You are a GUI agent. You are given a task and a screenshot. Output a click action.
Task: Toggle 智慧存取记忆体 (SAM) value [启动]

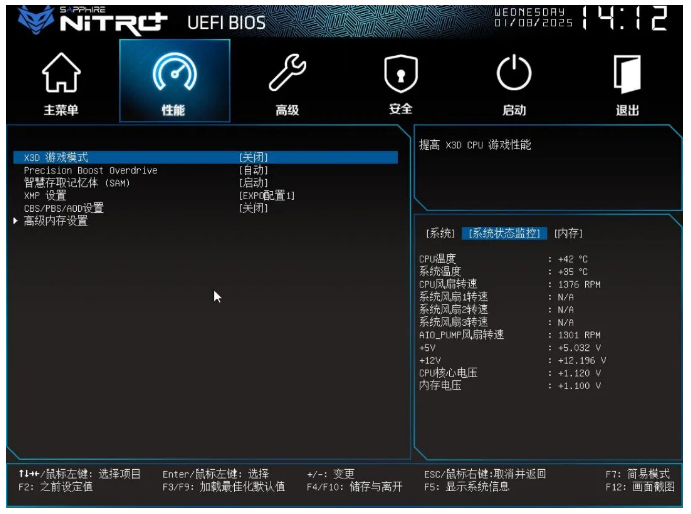(253, 183)
